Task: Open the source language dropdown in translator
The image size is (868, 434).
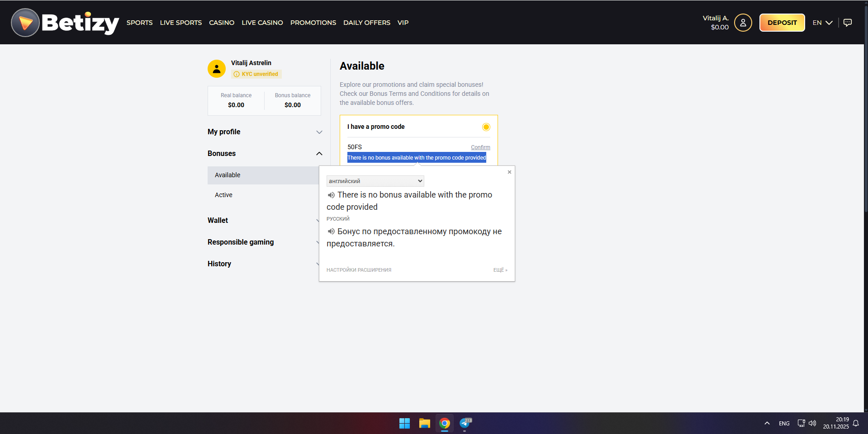Action: pos(375,181)
